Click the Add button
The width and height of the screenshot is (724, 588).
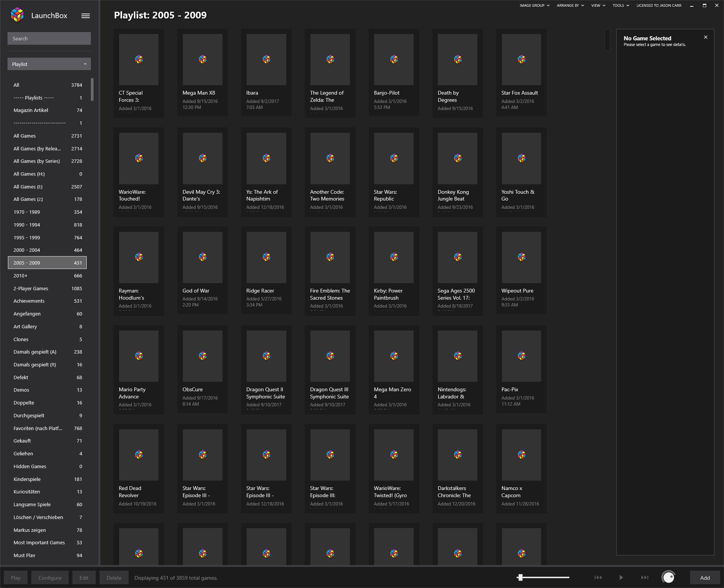pos(705,578)
